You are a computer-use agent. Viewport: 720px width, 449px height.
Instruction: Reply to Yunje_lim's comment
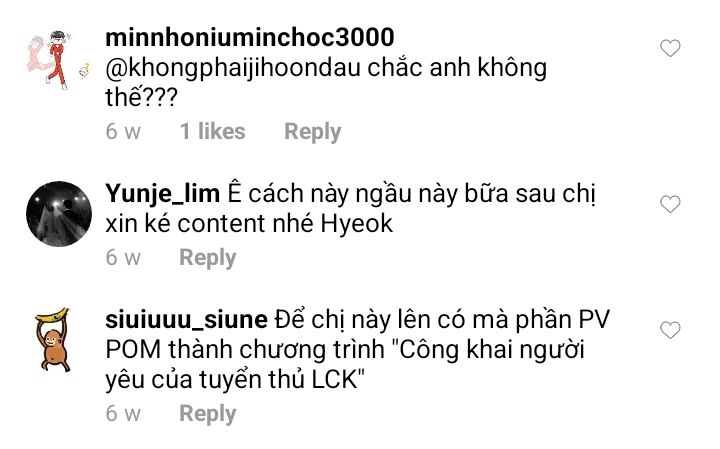pos(208,258)
